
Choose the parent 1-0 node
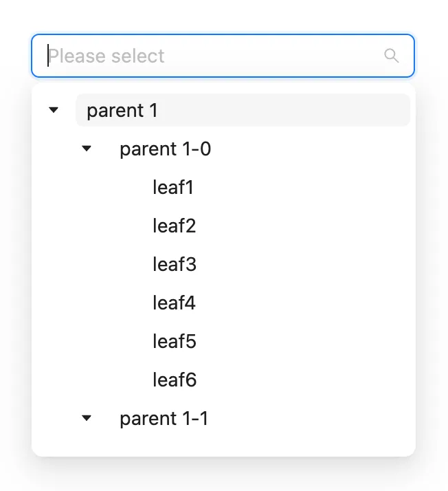[x=165, y=149]
